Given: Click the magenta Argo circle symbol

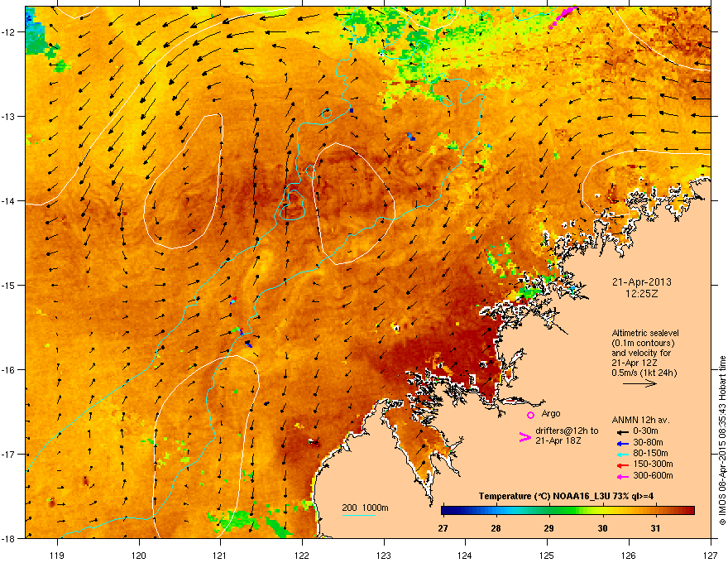Looking at the screenshot, I should coord(530,415).
